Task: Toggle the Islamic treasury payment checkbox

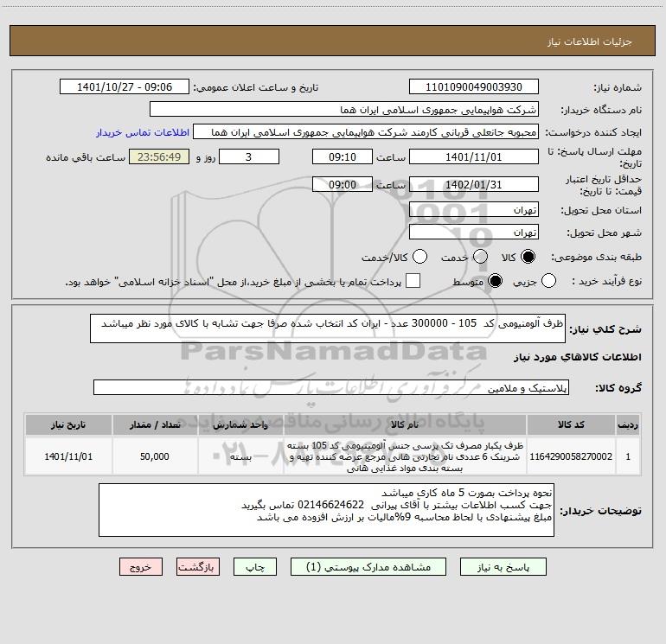Action: (x=413, y=281)
